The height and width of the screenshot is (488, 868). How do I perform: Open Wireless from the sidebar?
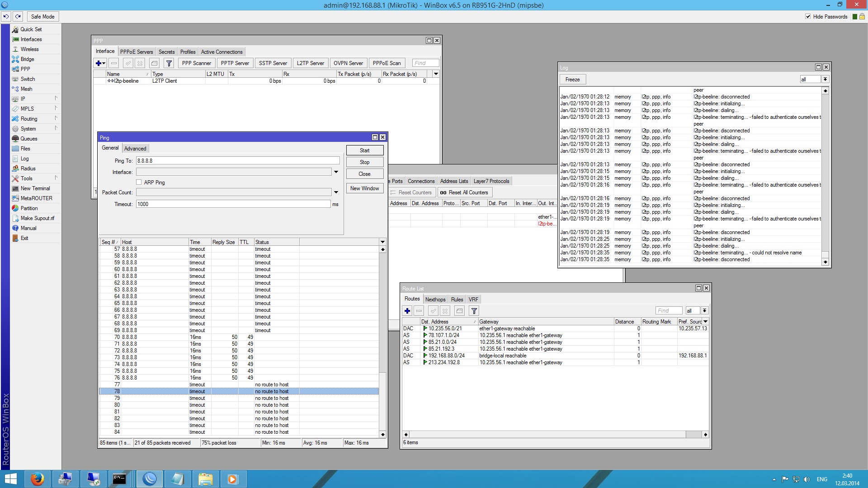tap(29, 49)
